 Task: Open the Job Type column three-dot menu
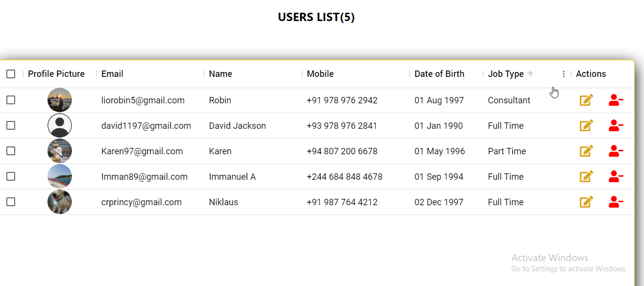coord(564,74)
